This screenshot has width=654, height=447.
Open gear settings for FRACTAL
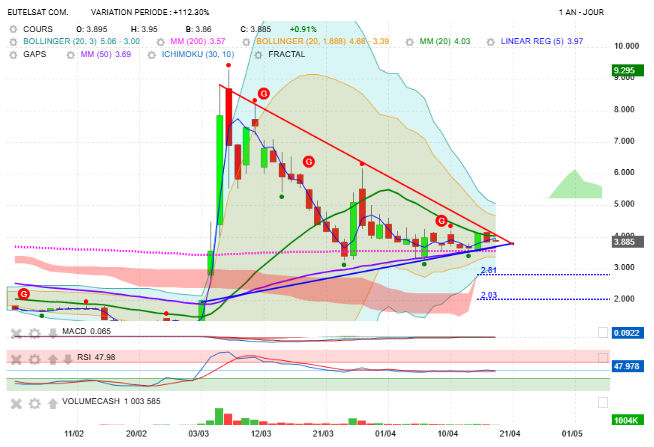click(x=258, y=55)
